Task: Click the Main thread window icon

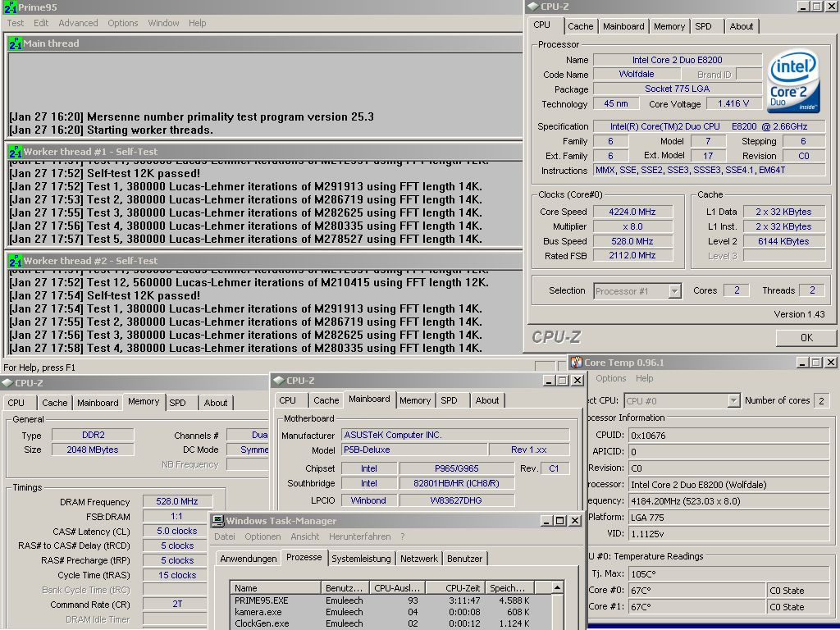Action: point(15,43)
